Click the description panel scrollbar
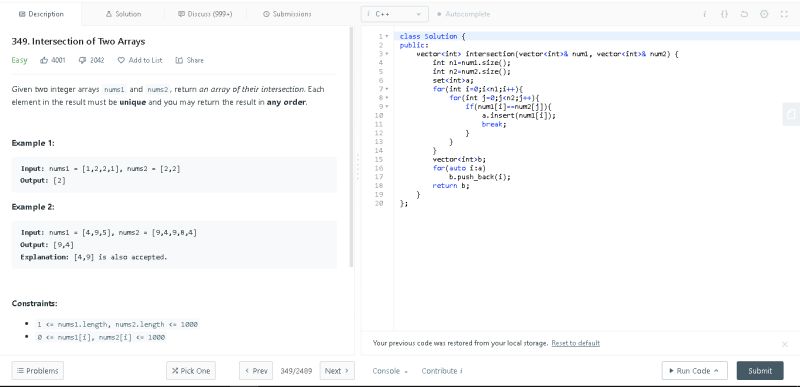The image size is (800, 387). point(351,147)
